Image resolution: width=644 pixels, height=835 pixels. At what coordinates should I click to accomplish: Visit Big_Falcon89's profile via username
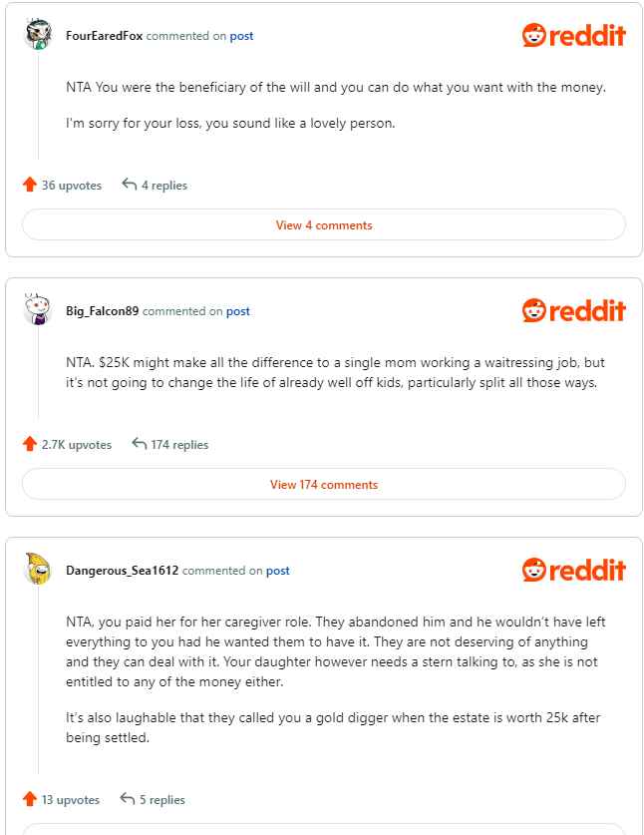[103, 311]
